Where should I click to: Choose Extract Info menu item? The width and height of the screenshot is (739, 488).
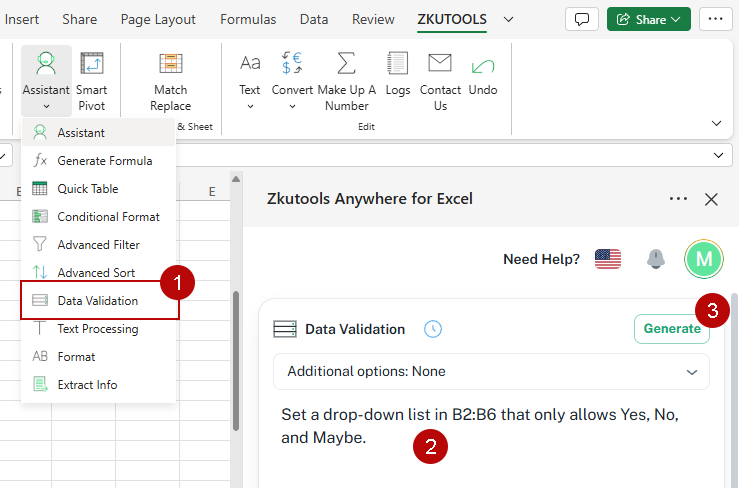99,385
